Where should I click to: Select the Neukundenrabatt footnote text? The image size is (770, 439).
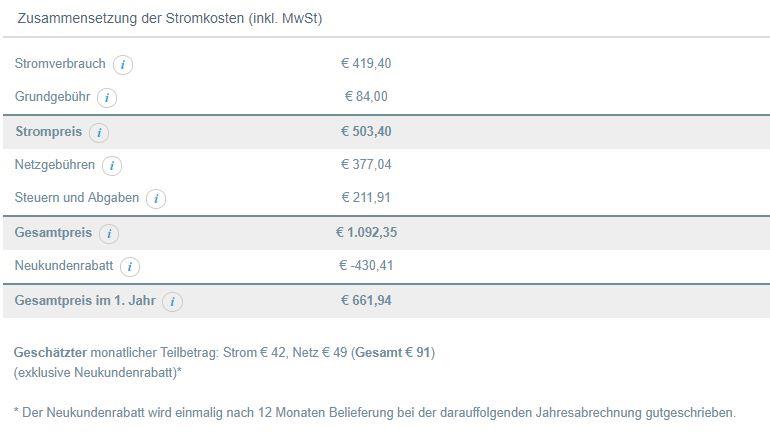[375, 412]
